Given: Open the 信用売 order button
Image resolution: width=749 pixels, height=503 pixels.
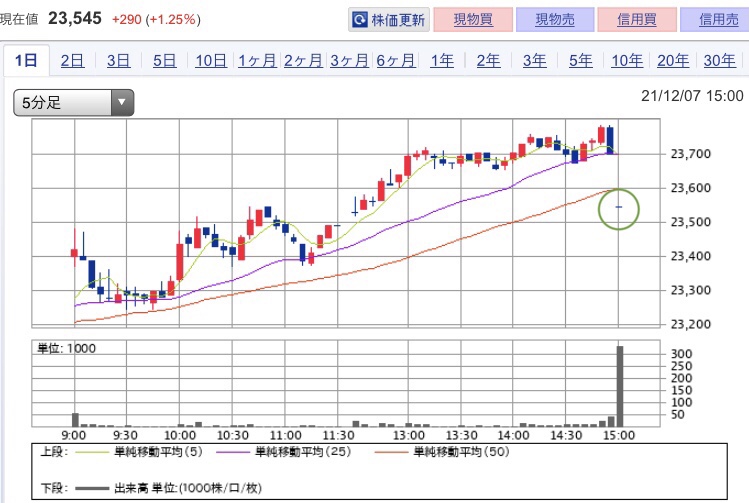Looking at the screenshot, I should click(x=717, y=20).
